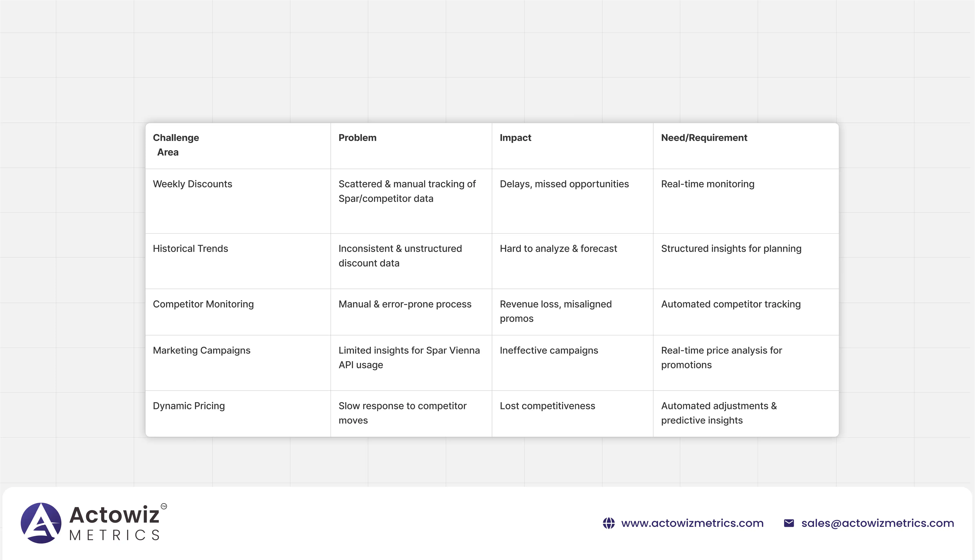The width and height of the screenshot is (975, 560).
Task: Select the Marketing Campaigns cell
Action: pyautogui.click(x=201, y=350)
